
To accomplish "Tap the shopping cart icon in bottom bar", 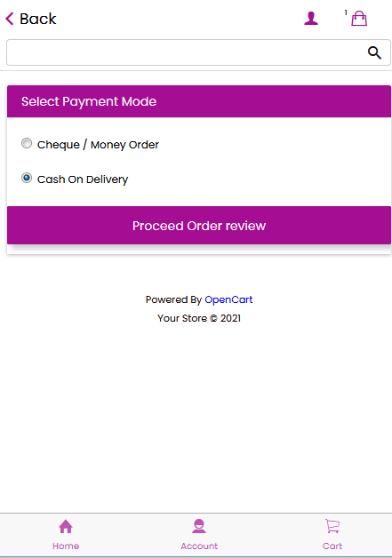I will coord(332,526).
